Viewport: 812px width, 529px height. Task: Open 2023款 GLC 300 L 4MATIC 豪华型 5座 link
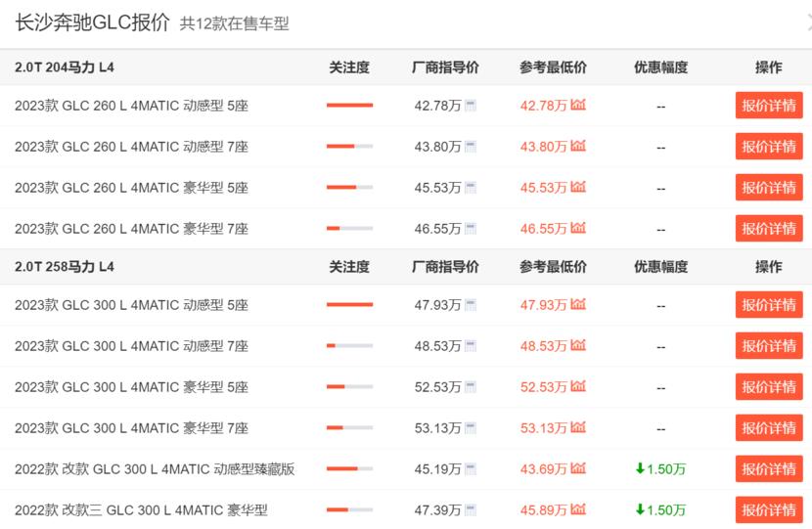[x=131, y=386]
